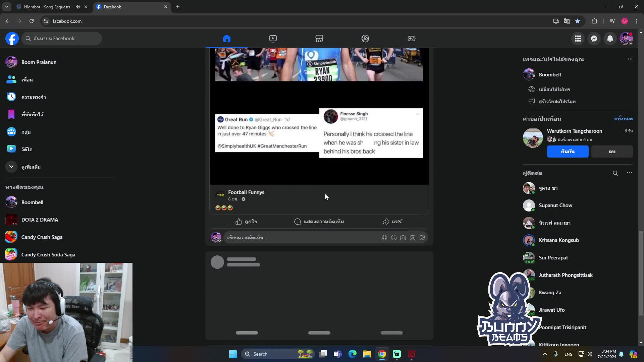The image size is (644, 362).
Task: Open Windows Start menu
Action: pyautogui.click(x=233, y=354)
